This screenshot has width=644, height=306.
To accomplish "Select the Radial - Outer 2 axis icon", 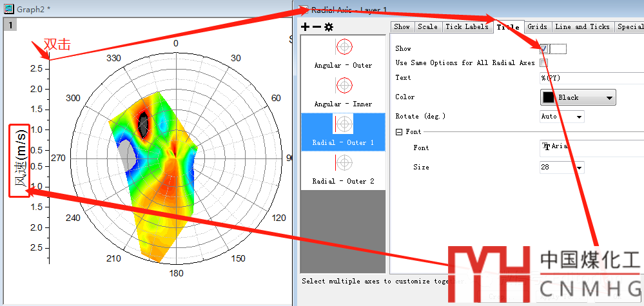I will (x=344, y=162).
